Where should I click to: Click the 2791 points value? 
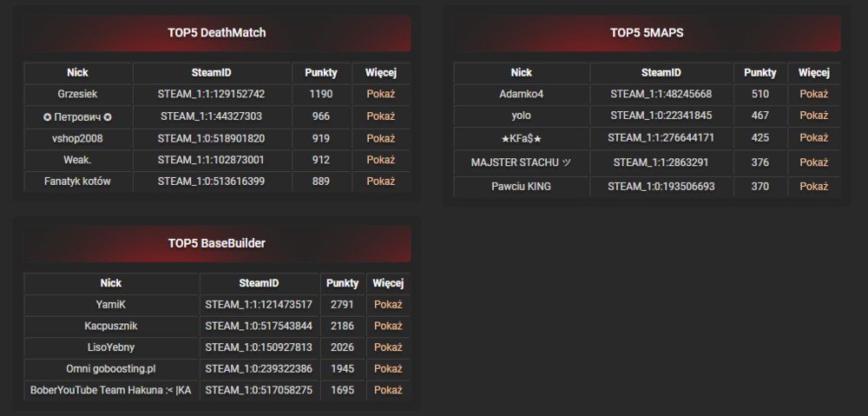[343, 305]
